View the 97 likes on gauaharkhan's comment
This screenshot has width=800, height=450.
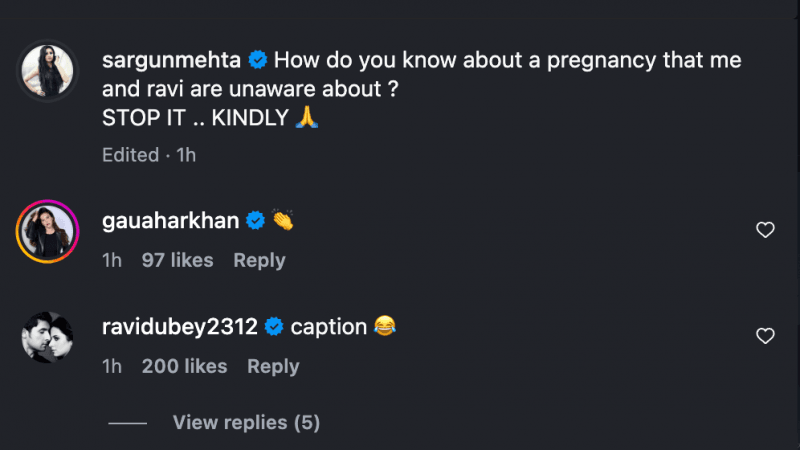[x=177, y=260]
